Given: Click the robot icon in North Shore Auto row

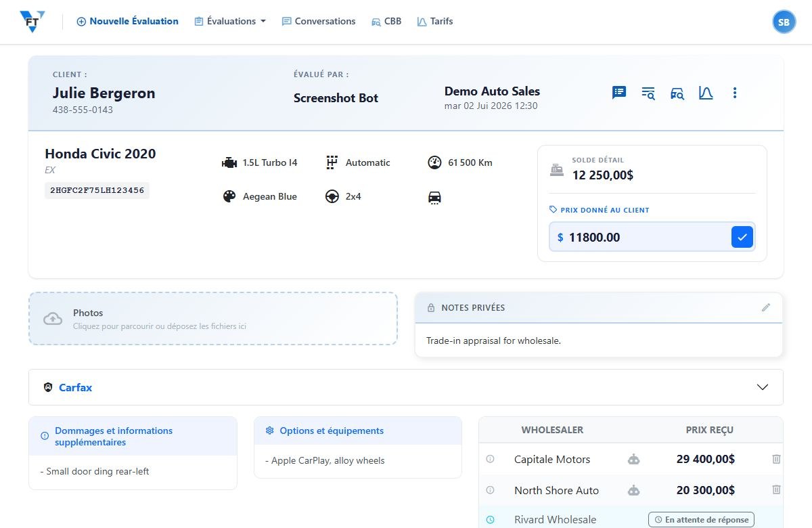Looking at the screenshot, I should (634, 490).
